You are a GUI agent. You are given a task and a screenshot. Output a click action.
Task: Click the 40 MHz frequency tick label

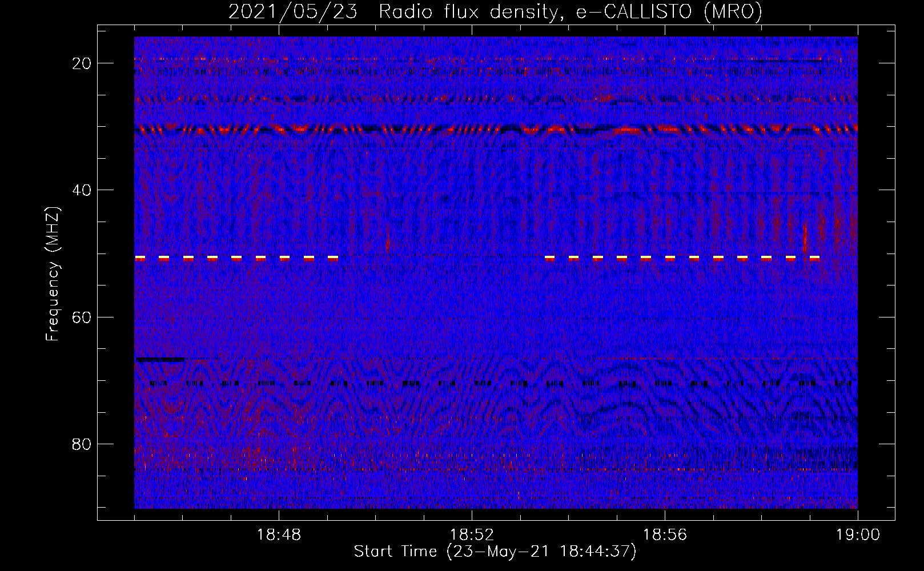[x=82, y=190]
